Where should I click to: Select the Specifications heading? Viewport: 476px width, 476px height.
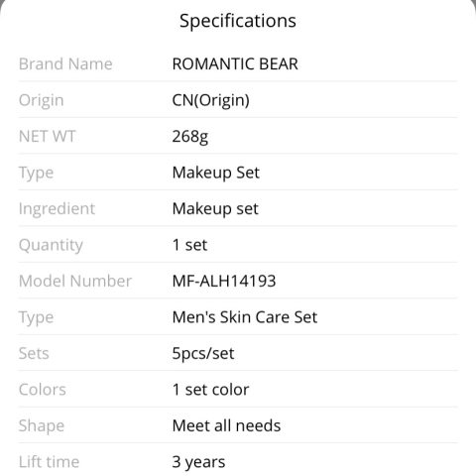(238, 21)
